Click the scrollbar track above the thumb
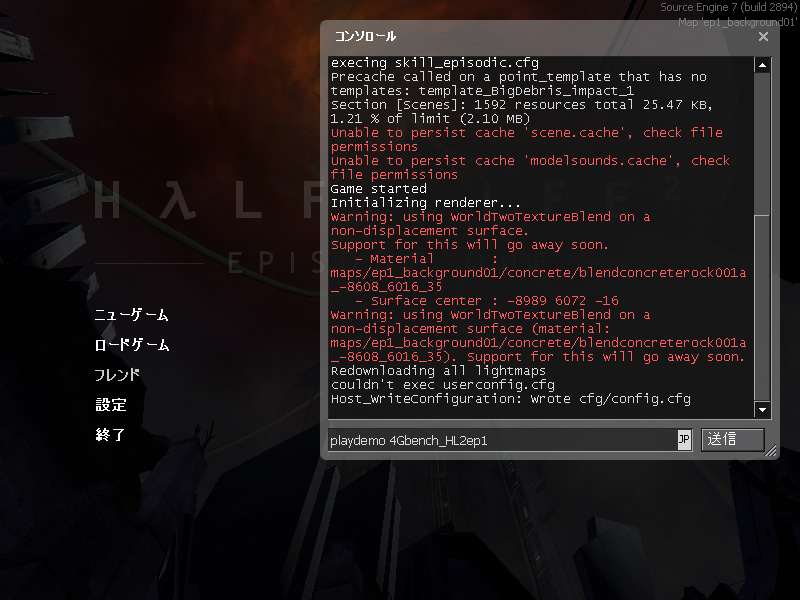800x600 pixels. coord(762,144)
